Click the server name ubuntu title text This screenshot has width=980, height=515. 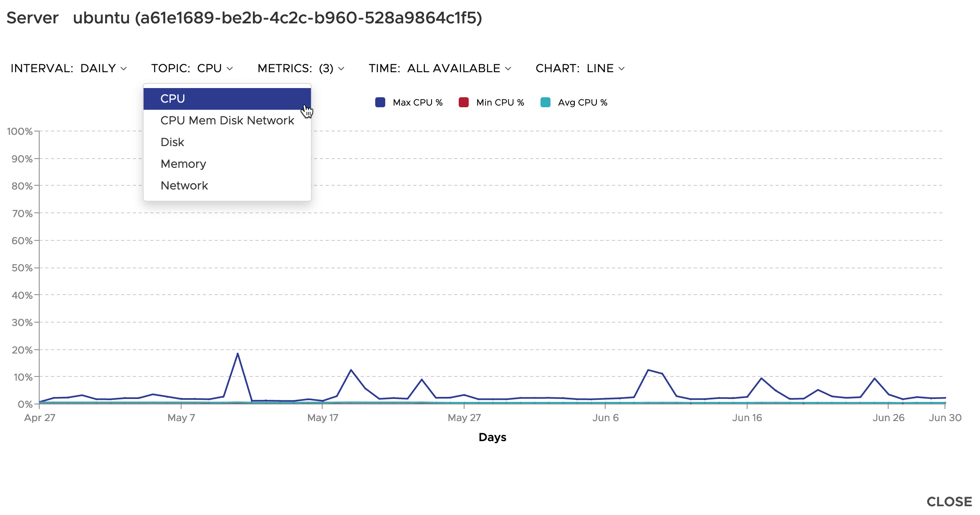pos(278,18)
